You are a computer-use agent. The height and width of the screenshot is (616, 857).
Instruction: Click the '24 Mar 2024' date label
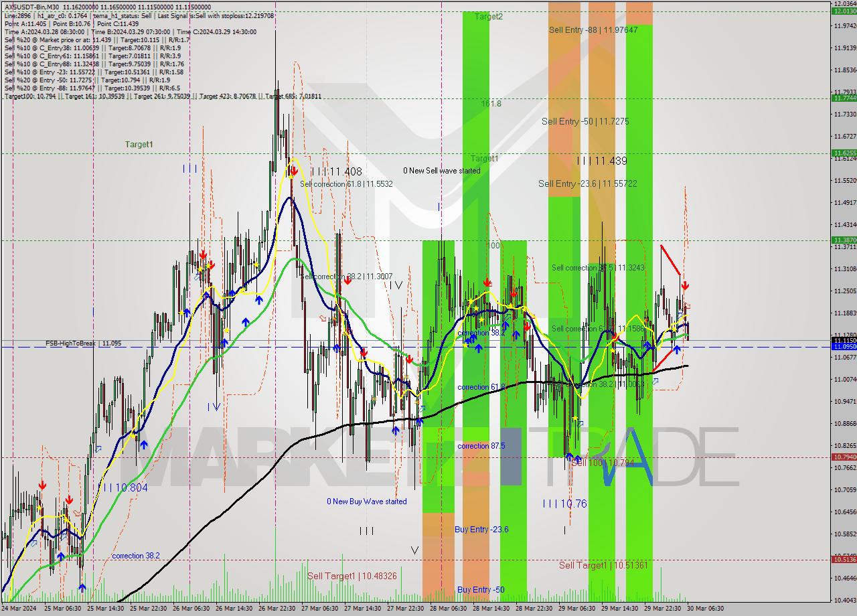tap(17, 609)
